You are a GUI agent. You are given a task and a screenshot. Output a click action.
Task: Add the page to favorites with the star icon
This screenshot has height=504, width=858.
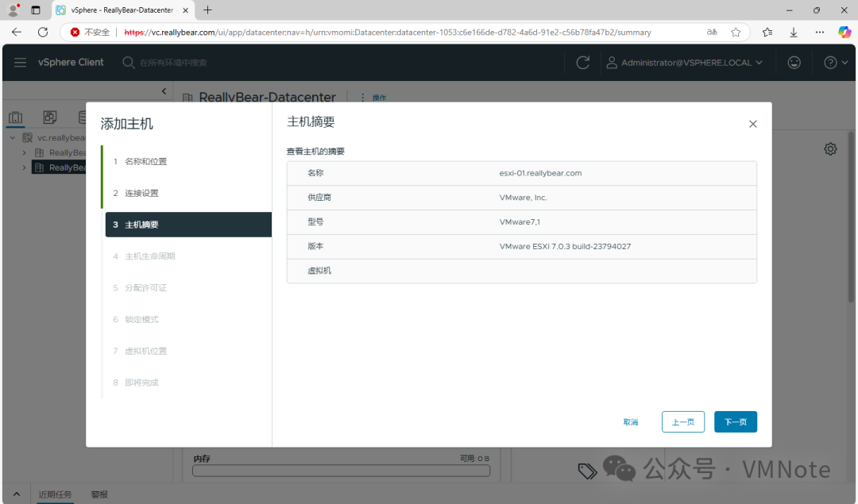click(x=736, y=33)
